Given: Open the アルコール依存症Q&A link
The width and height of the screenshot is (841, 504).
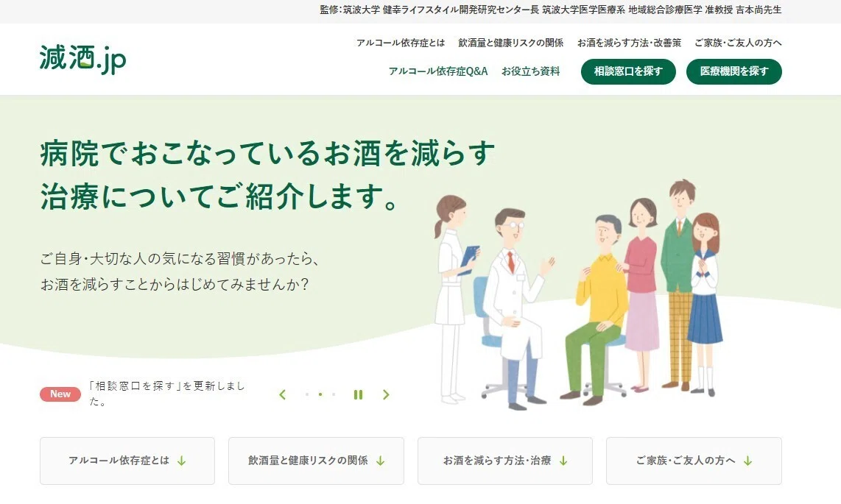Looking at the screenshot, I should [438, 71].
